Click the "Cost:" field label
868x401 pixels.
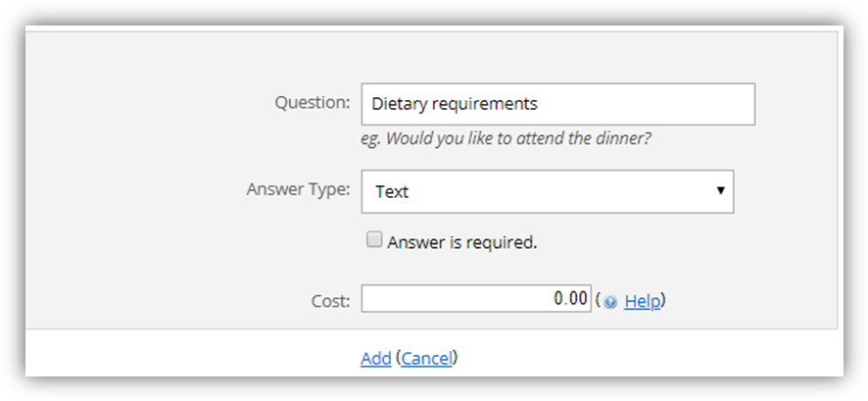(331, 301)
